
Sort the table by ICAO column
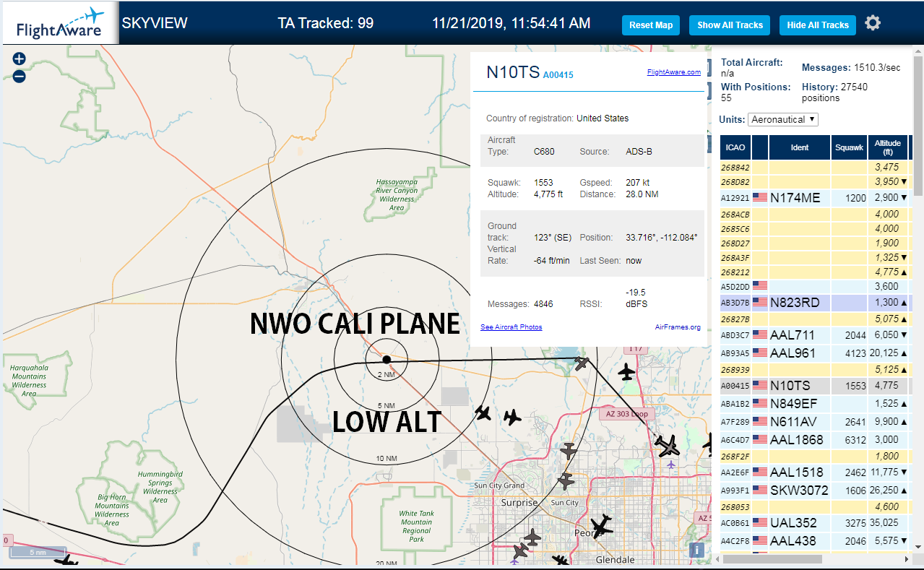click(735, 147)
